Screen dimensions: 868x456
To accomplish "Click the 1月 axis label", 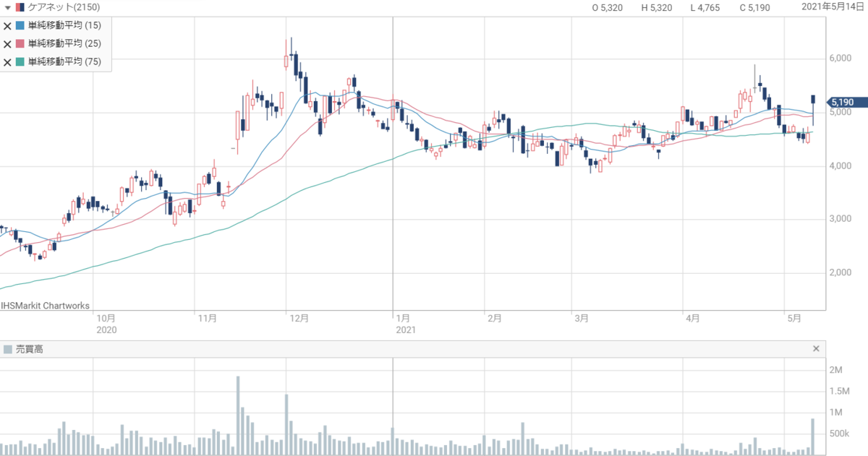I will pos(404,317).
